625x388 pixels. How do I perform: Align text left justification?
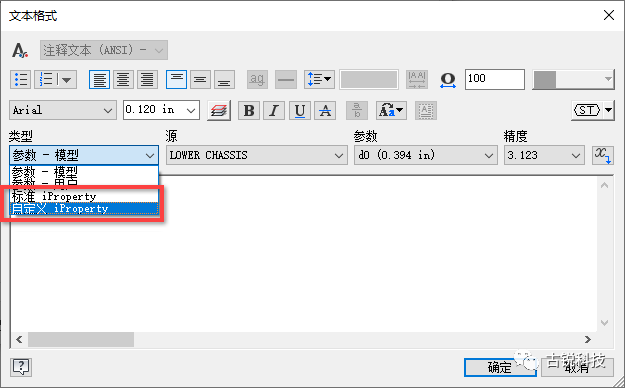point(99,79)
